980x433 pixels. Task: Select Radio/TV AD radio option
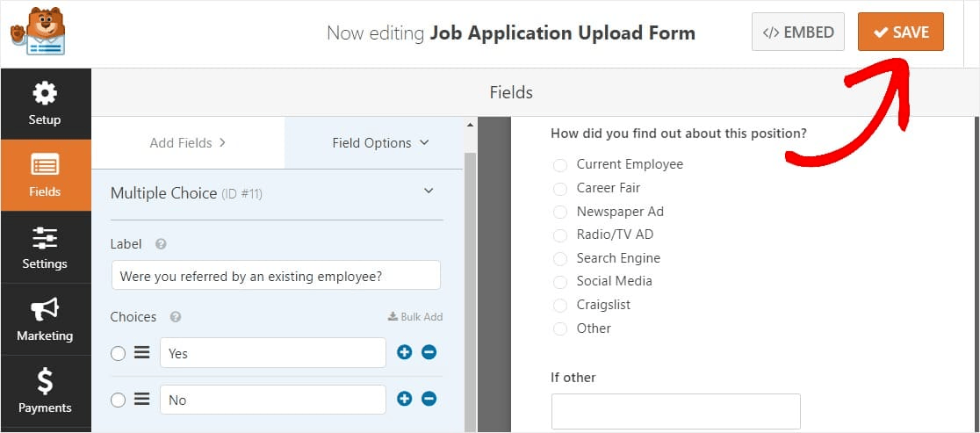coord(560,235)
